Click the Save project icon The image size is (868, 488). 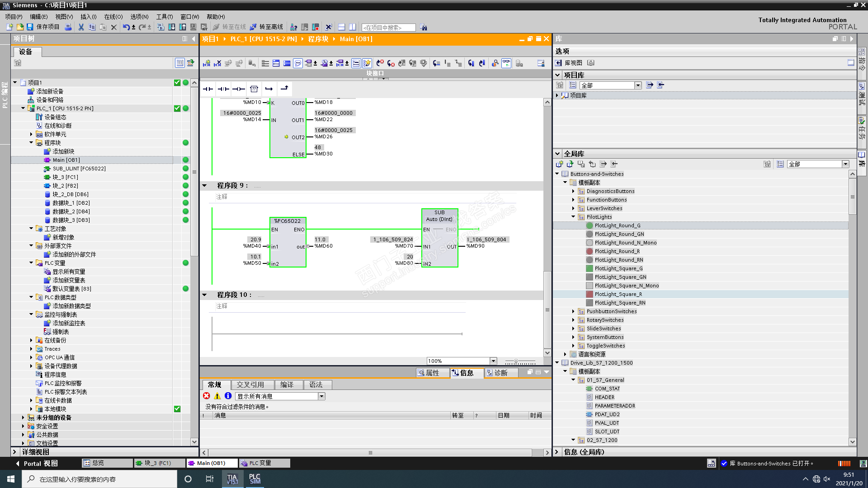pyautogui.click(x=30, y=27)
